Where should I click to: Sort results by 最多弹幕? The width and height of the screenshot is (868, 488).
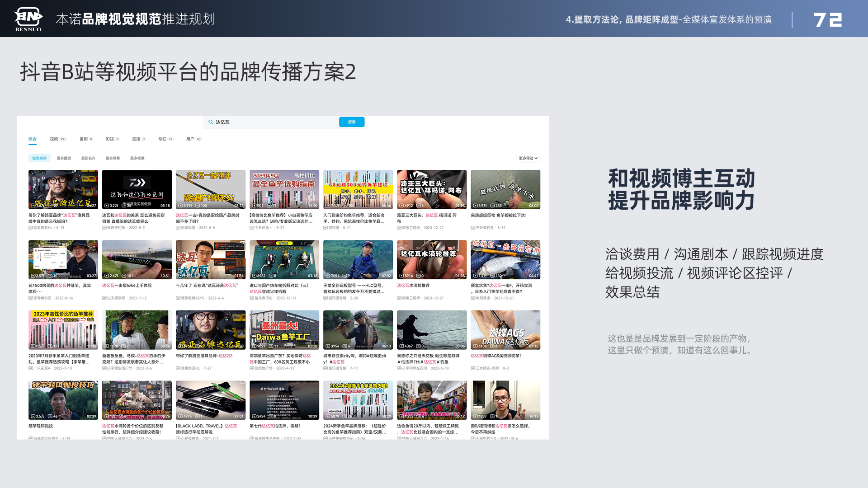pos(113,158)
